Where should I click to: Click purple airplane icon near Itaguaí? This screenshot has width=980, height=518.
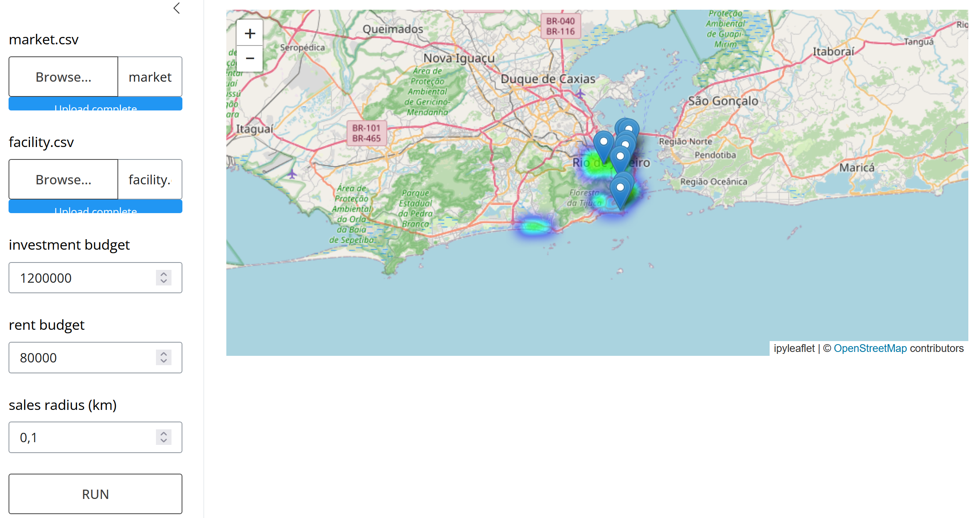click(292, 174)
